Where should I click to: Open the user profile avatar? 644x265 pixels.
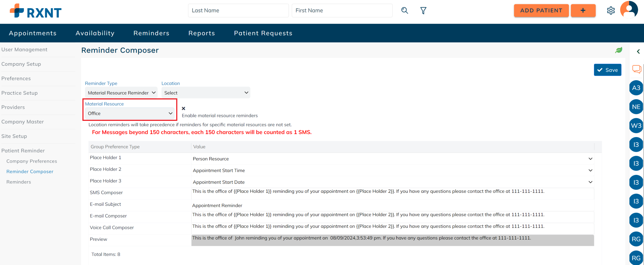tap(629, 10)
